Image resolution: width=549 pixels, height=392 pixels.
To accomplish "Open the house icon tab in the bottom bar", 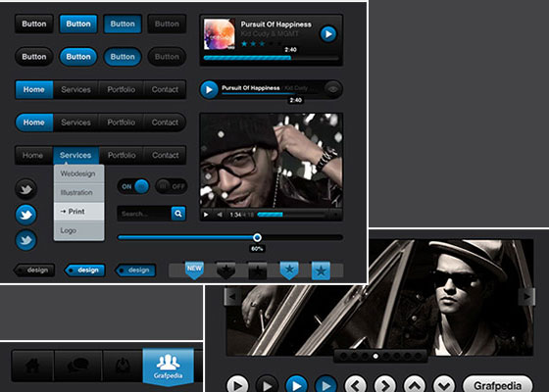I will (33, 366).
